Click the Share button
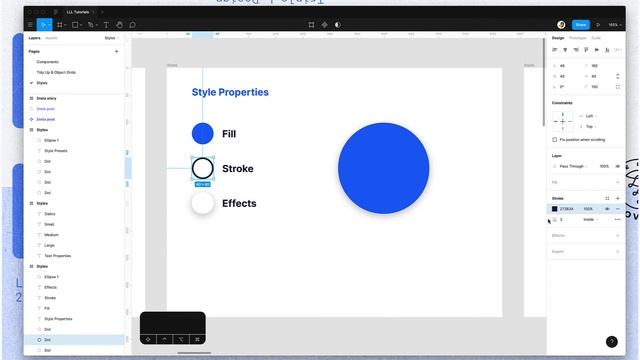 tap(581, 25)
